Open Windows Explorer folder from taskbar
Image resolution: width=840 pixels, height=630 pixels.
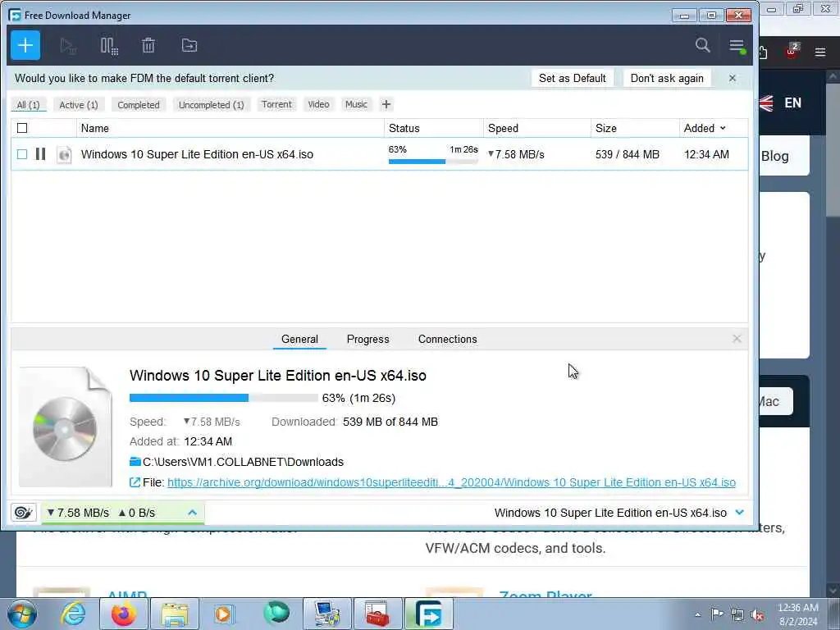pyautogui.click(x=175, y=614)
